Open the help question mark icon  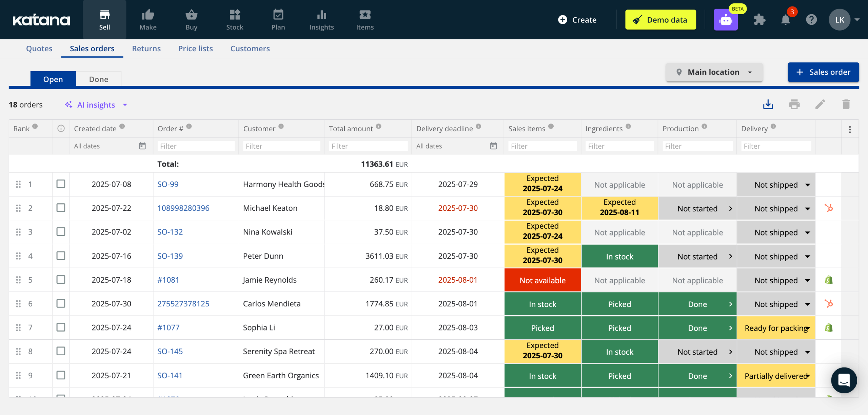(x=811, y=20)
